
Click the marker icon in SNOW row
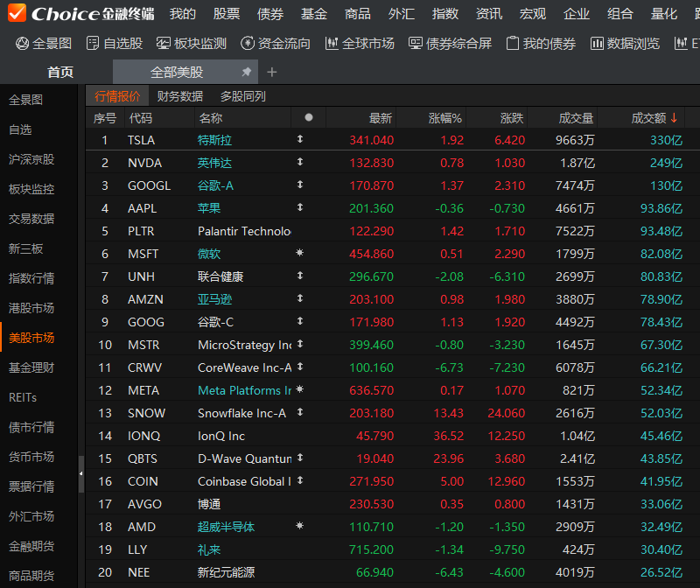[x=300, y=412]
